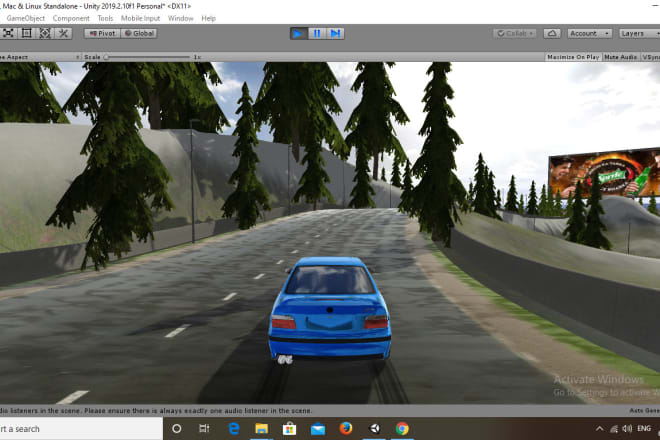Open File Explorer from taskbar
The width and height of the screenshot is (660, 440).
point(261,429)
